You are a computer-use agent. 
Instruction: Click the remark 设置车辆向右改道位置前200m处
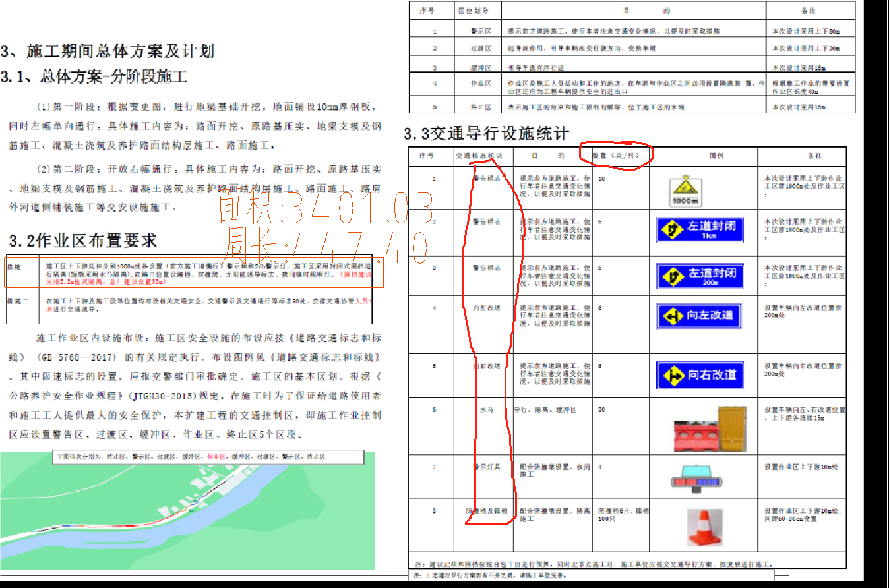click(803, 369)
